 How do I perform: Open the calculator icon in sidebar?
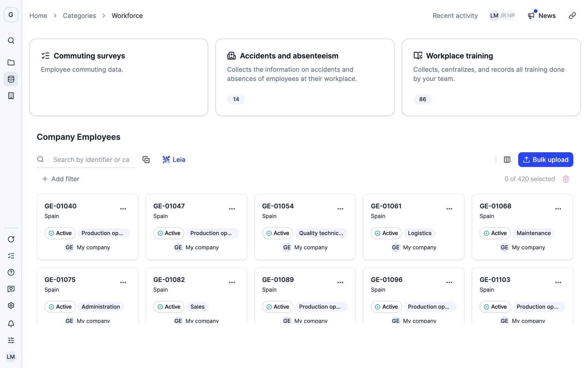click(11, 96)
